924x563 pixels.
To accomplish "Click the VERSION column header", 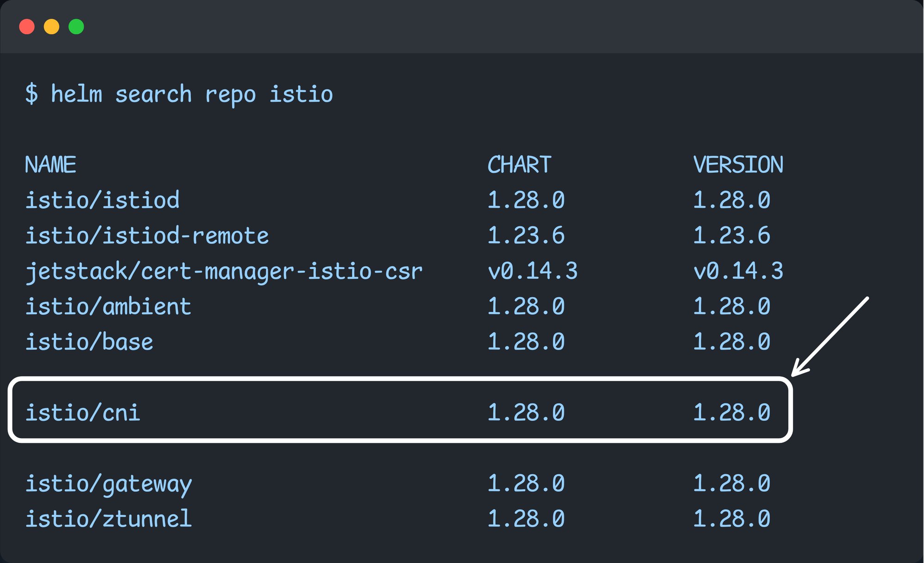I will tap(738, 165).
